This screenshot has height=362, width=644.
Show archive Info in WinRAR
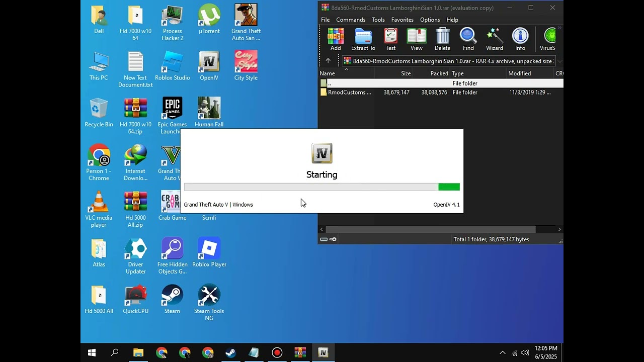pyautogui.click(x=520, y=39)
